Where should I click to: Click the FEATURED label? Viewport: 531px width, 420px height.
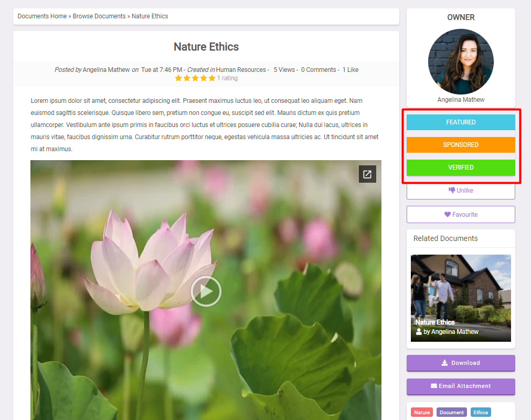(x=461, y=122)
